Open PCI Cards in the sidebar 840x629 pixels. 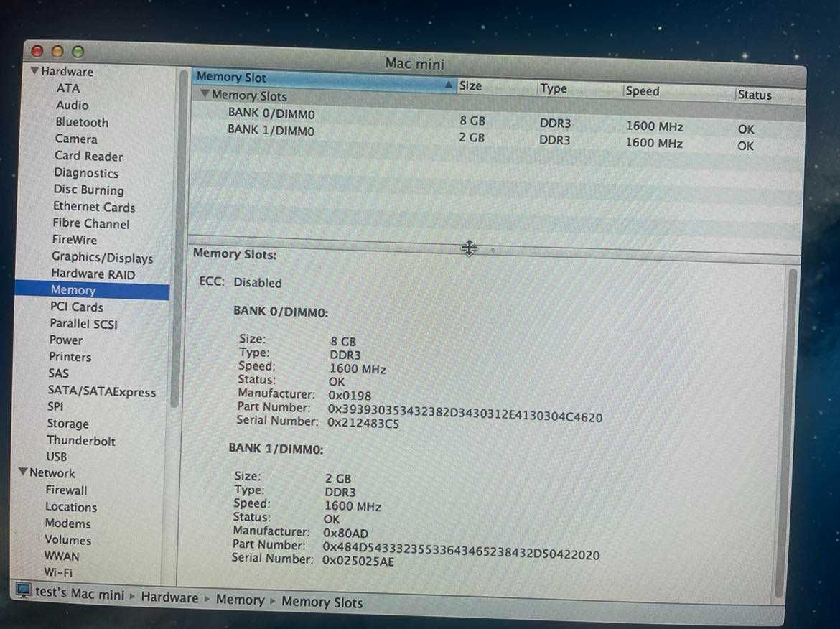point(77,307)
